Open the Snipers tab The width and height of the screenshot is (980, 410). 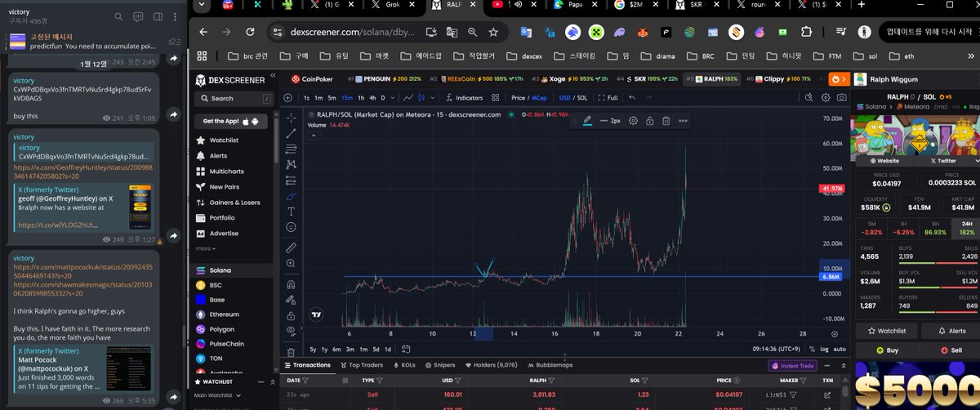[x=440, y=365]
